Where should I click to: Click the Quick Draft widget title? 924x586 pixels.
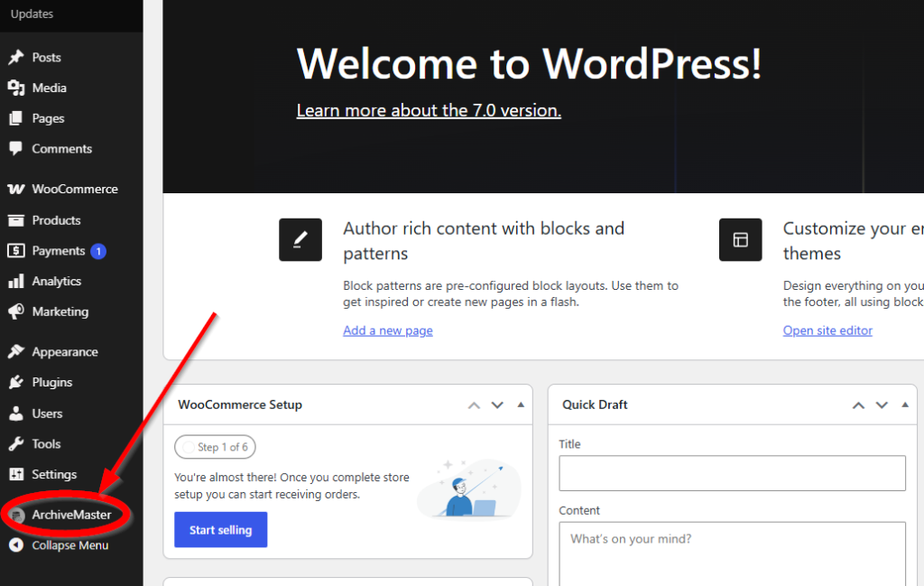pos(595,405)
